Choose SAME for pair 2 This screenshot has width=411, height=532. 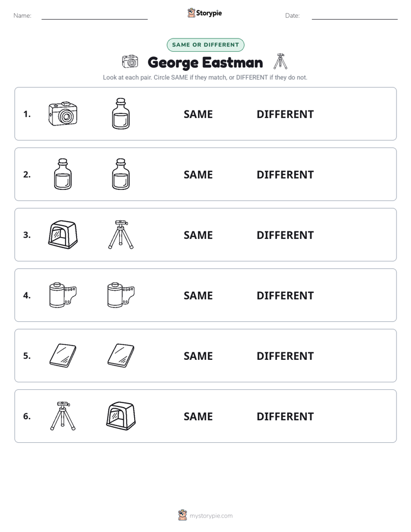point(198,174)
